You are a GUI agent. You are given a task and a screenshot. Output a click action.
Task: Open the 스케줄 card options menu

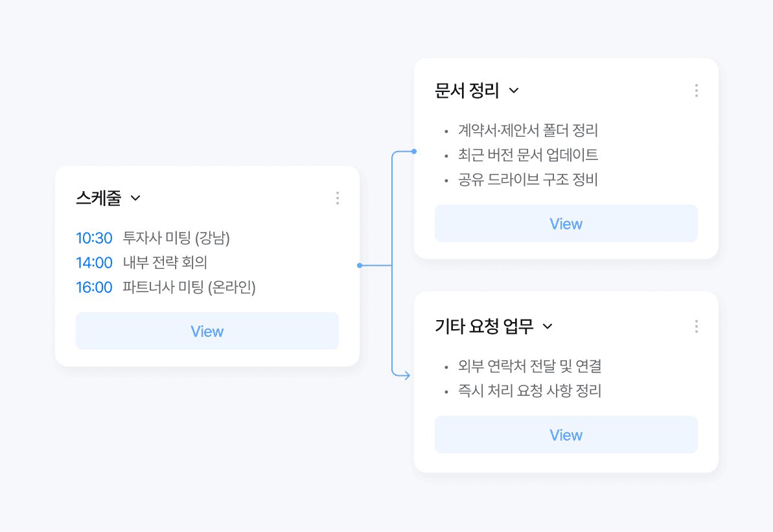tap(338, 198)
